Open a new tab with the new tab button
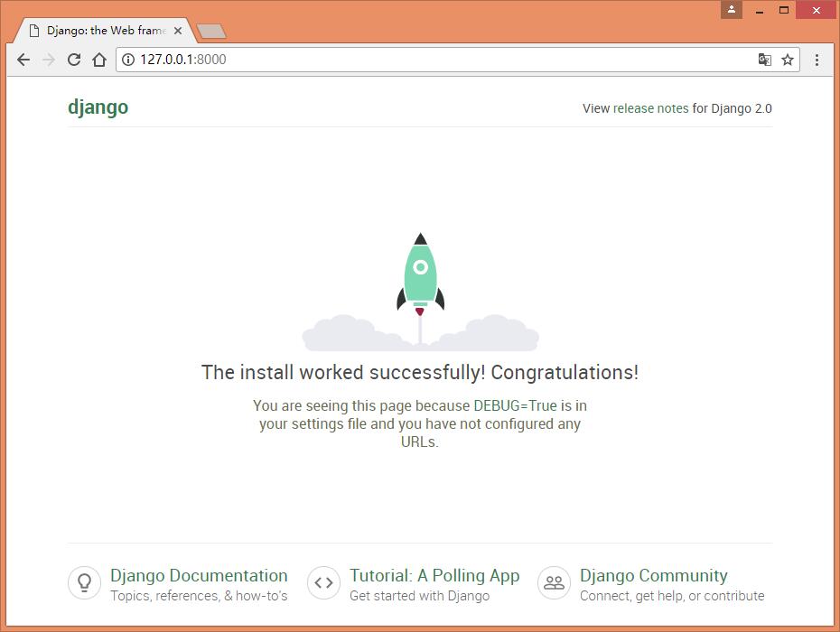 coord(211,31)
